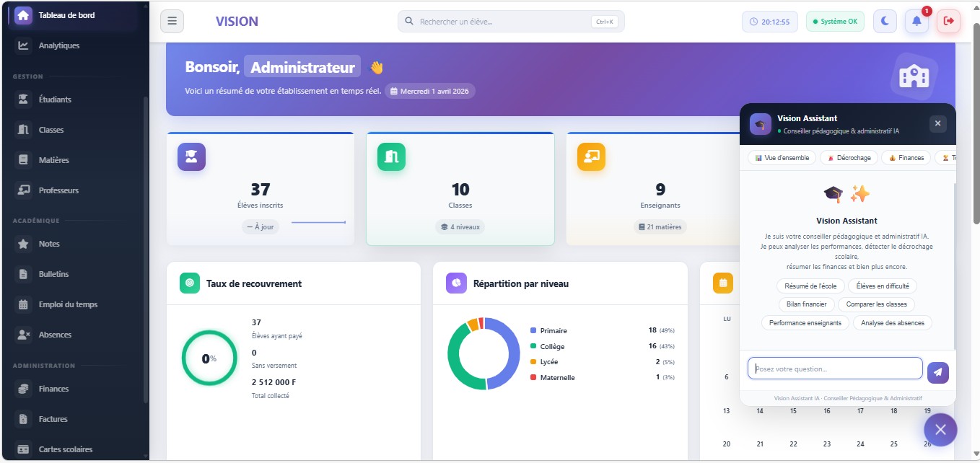980x463 pixels.
Task: Select the Décrochage assistant chip
Action: pos(849,158)
